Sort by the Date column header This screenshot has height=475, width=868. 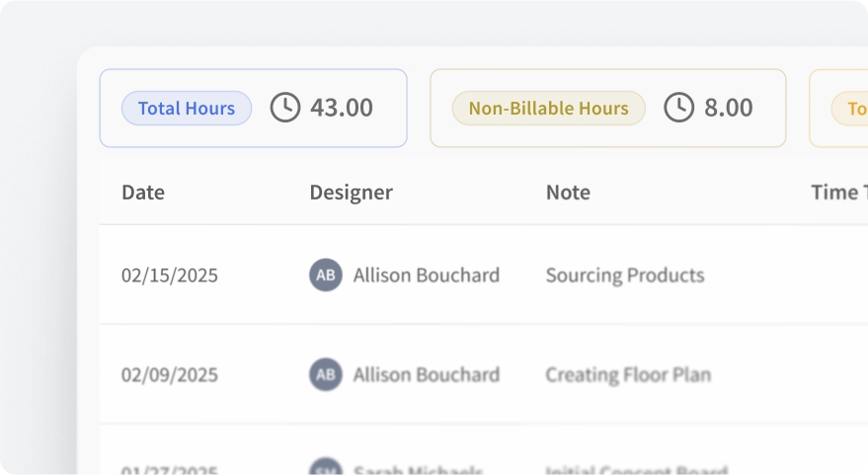coord(143,193)
